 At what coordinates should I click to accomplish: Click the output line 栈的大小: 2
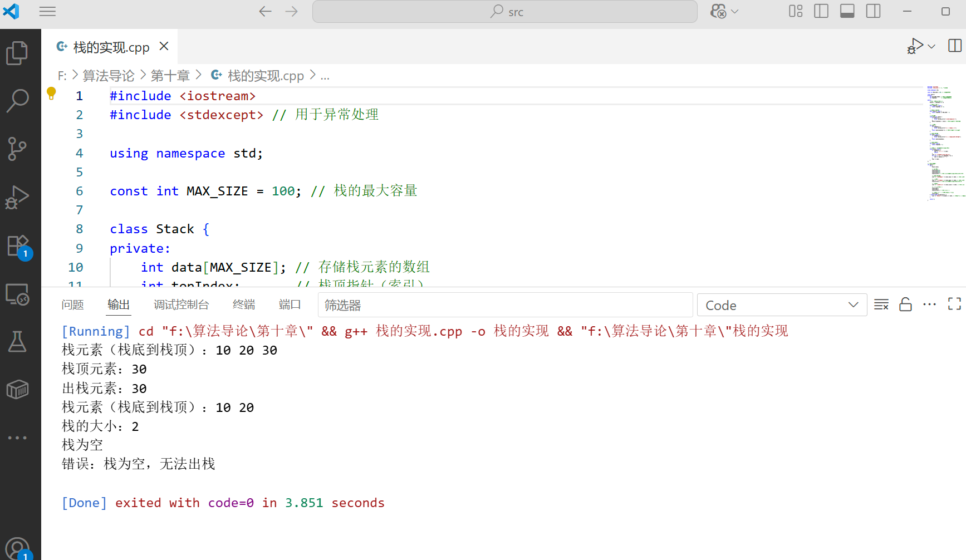click(100, 426)
